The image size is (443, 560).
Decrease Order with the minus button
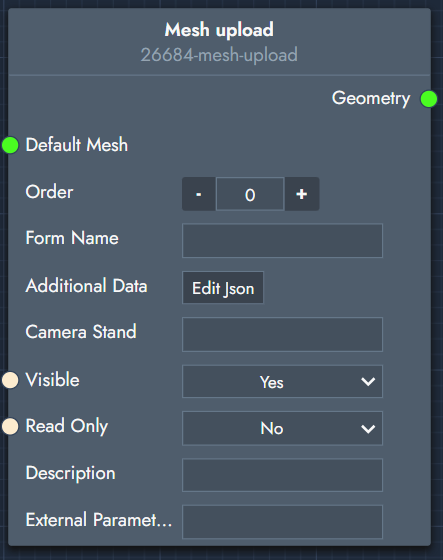(x=199, y=194)
